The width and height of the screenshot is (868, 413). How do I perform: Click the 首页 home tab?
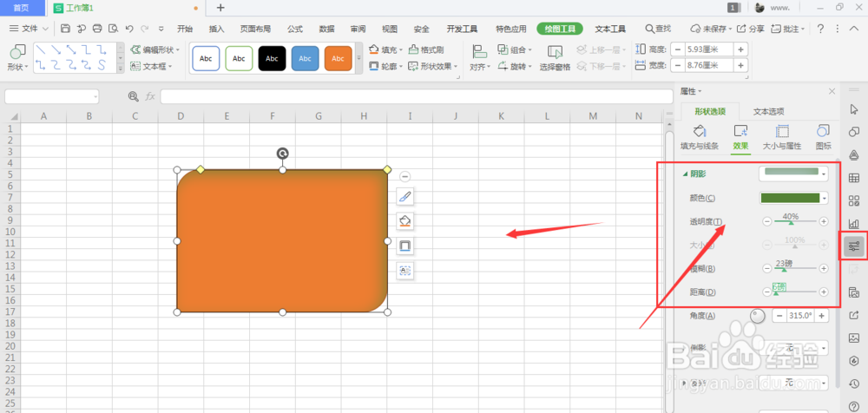click(x=22, y=8)
